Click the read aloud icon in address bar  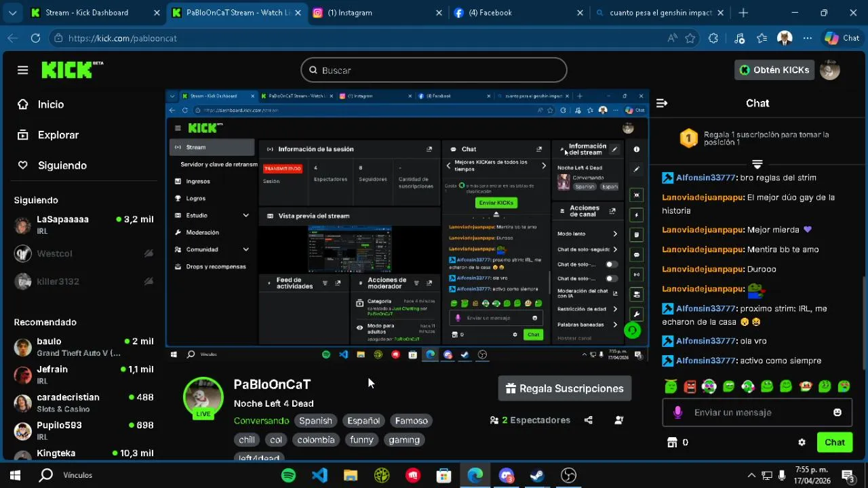coord(673,38)
